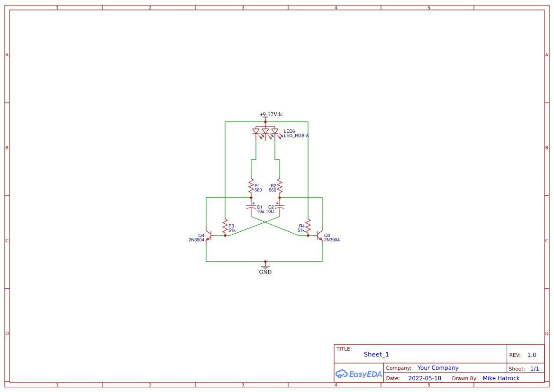Click the date 2022-05-18 field
The image size is (554, 392).
425,378
